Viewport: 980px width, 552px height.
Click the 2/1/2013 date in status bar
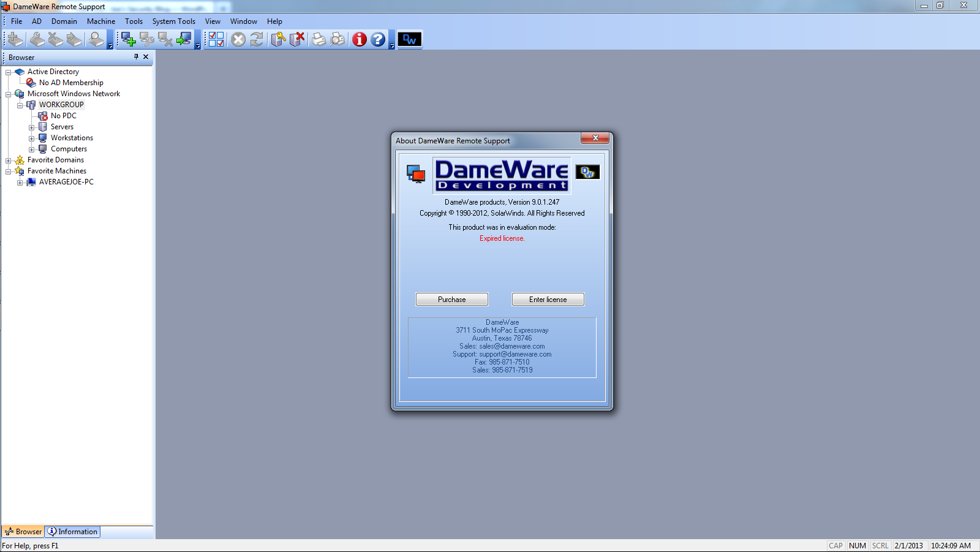pyautogui.click(x=909, y=546)
